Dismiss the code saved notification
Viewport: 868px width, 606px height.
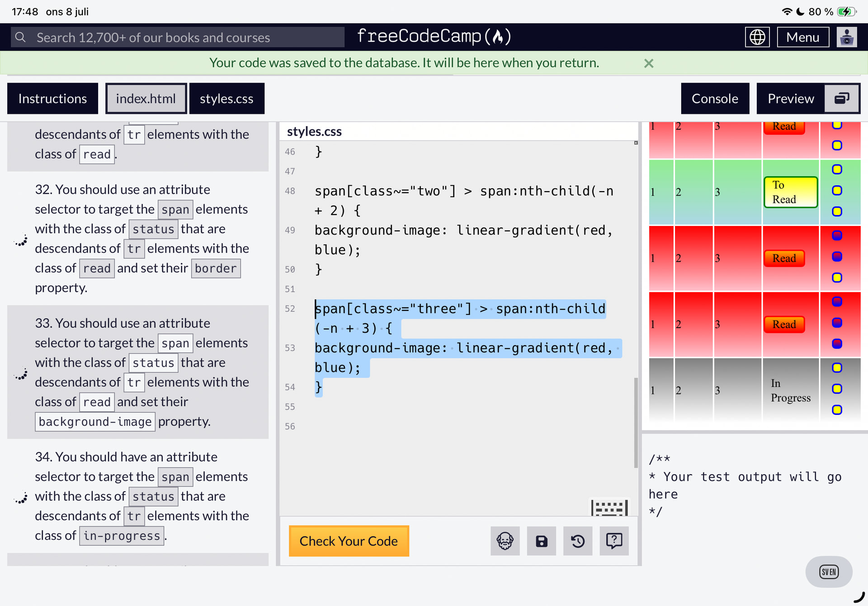(x=649, y=63)
